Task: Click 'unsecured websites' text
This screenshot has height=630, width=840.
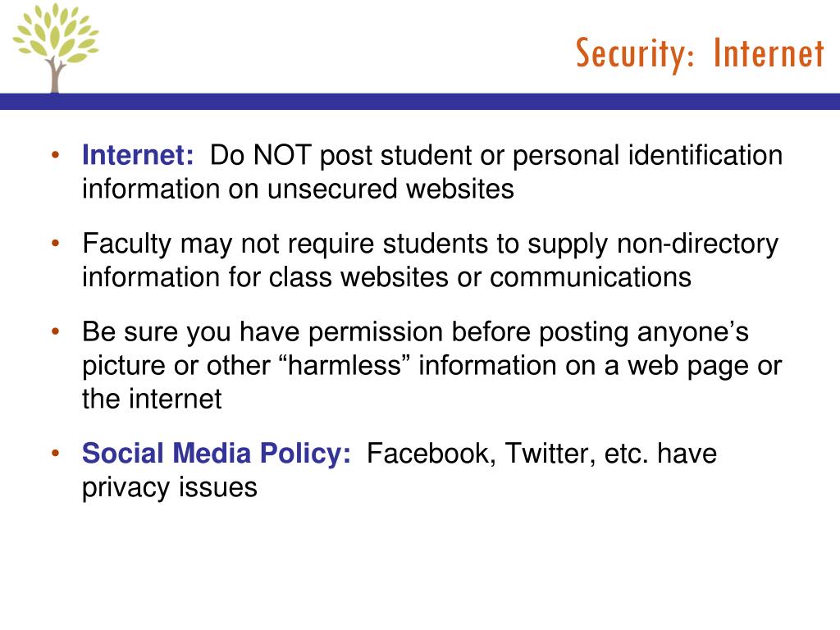Action: coord(390,189)
